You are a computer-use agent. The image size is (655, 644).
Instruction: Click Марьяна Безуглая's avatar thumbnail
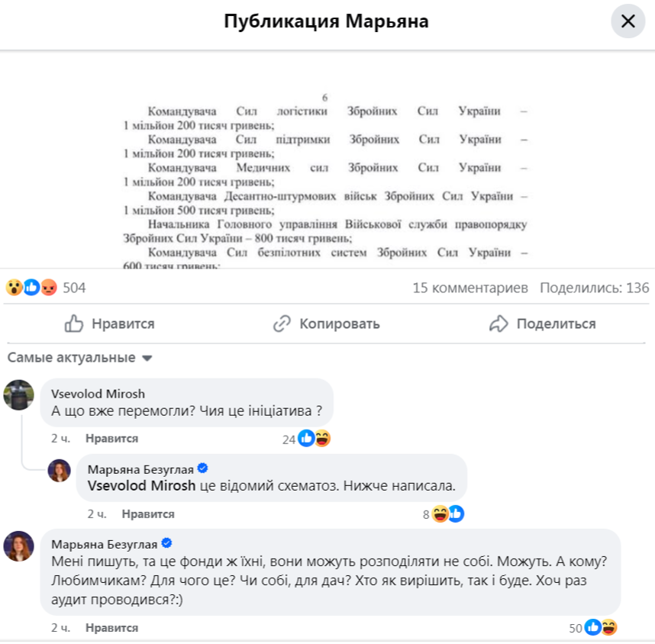coord(17,546)
